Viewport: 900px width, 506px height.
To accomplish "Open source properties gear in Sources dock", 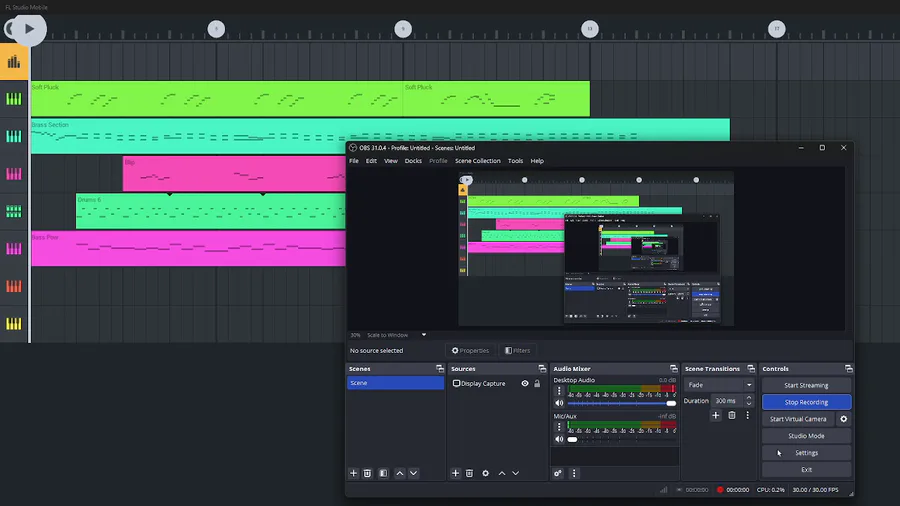I will click(x=486, y=473).
